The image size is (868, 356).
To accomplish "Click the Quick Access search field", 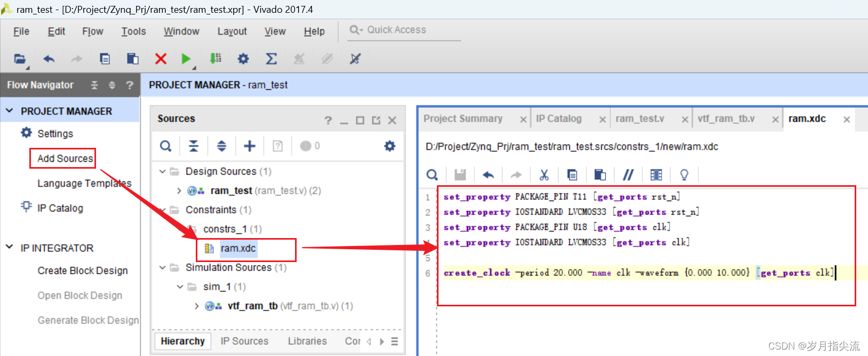I will coord(404,30).
